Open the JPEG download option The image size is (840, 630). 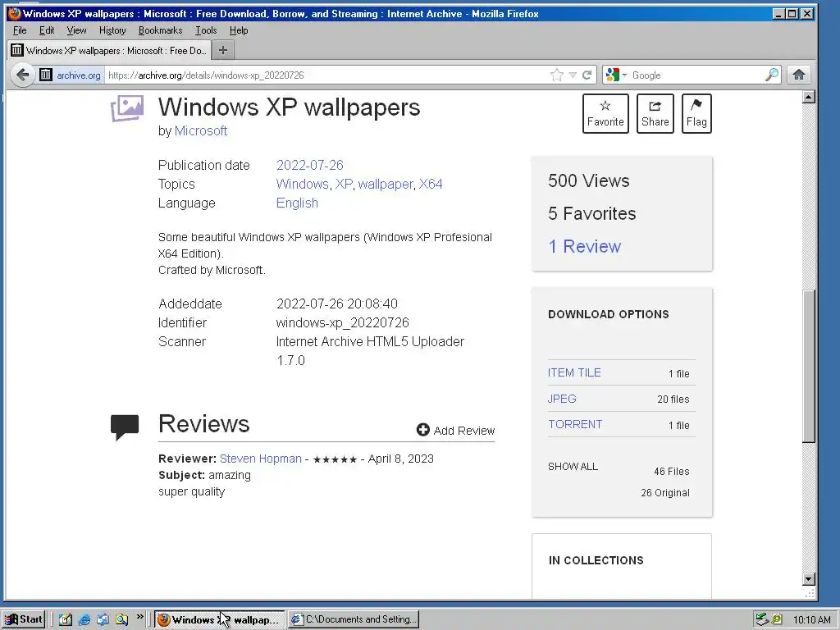coord(562,399)
